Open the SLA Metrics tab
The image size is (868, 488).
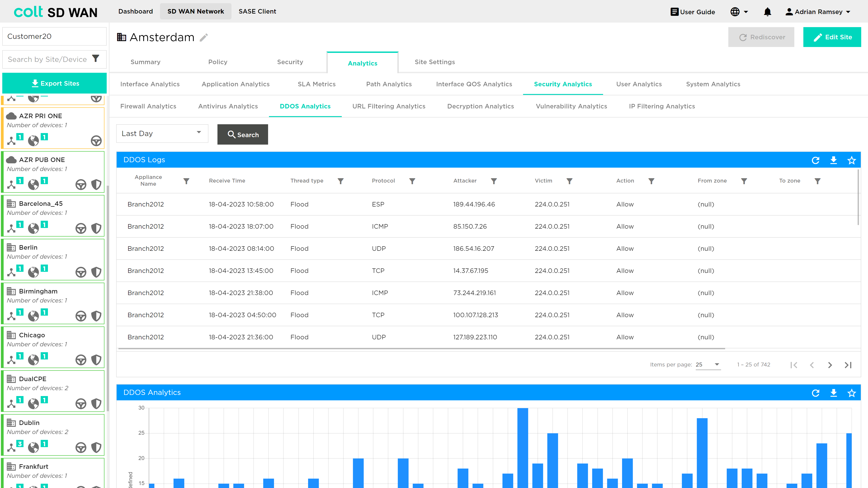(x=317, y=84)
